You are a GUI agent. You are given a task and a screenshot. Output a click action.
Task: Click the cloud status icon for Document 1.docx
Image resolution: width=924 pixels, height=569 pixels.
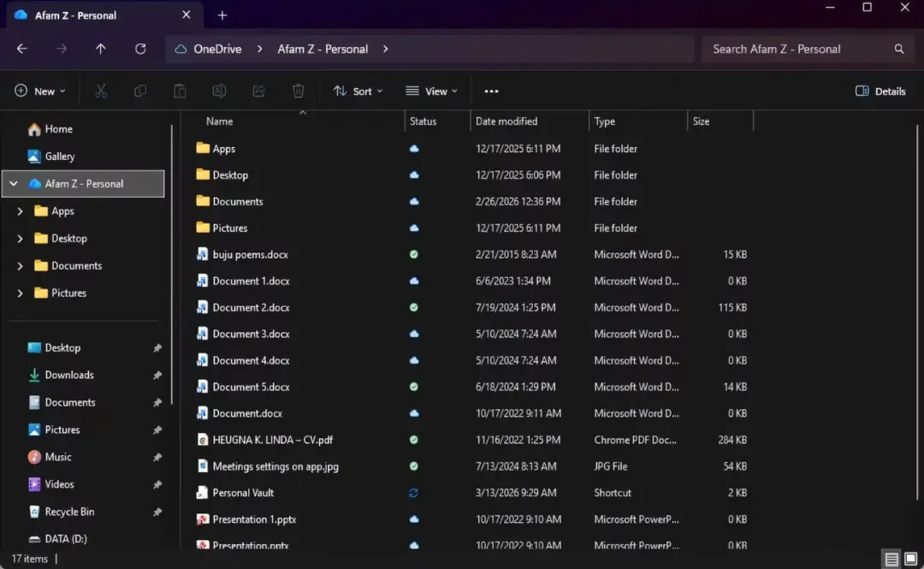pos(414,281)
